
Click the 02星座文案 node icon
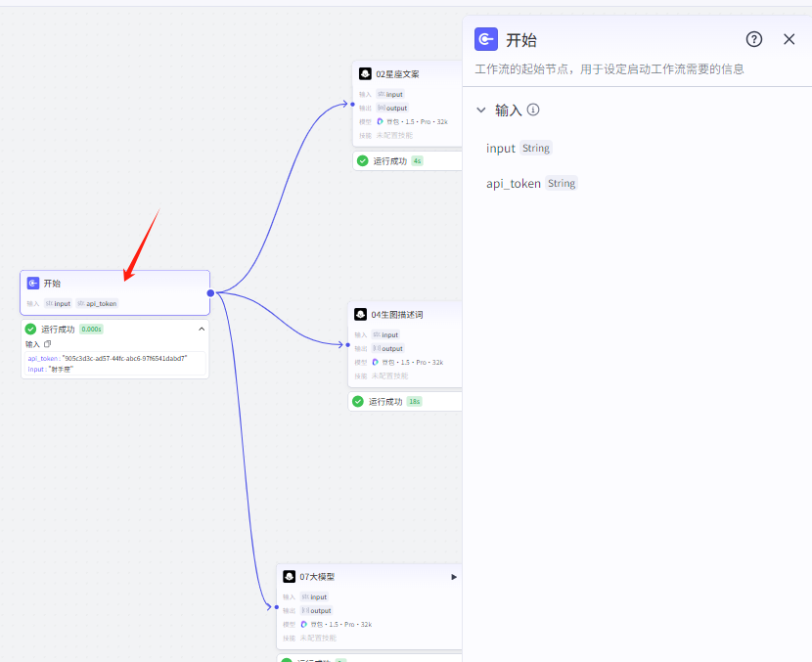click(365, 74)
